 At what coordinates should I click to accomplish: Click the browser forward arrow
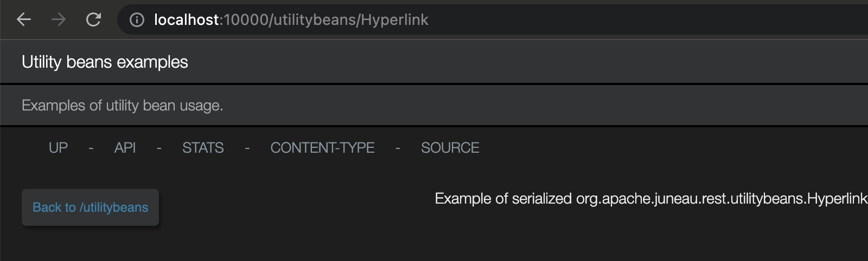pos(59,20)
